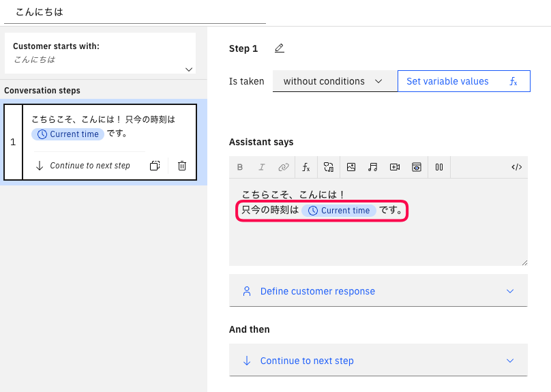Insert audio using the music note icon
This screenshot has height=392, width=551.
point(373,167)
